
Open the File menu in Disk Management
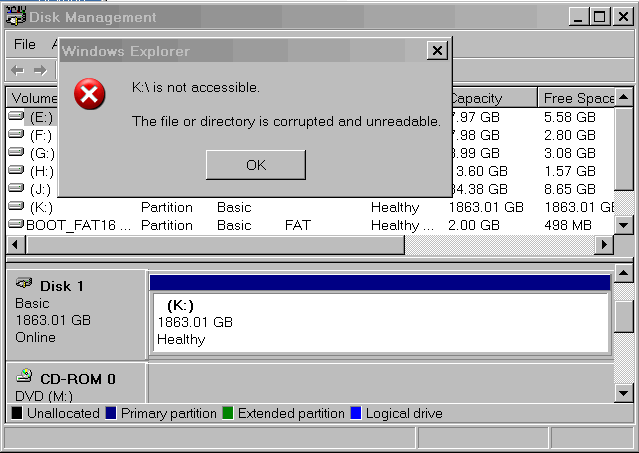tap(24, 44)
